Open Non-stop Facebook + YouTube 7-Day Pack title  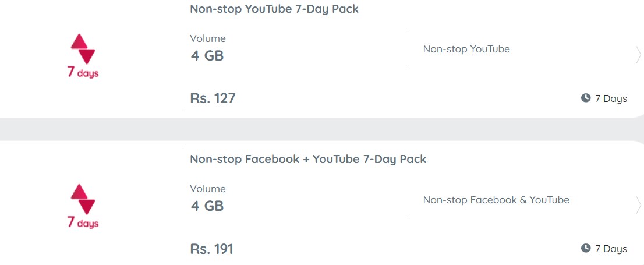coord(308,160)
